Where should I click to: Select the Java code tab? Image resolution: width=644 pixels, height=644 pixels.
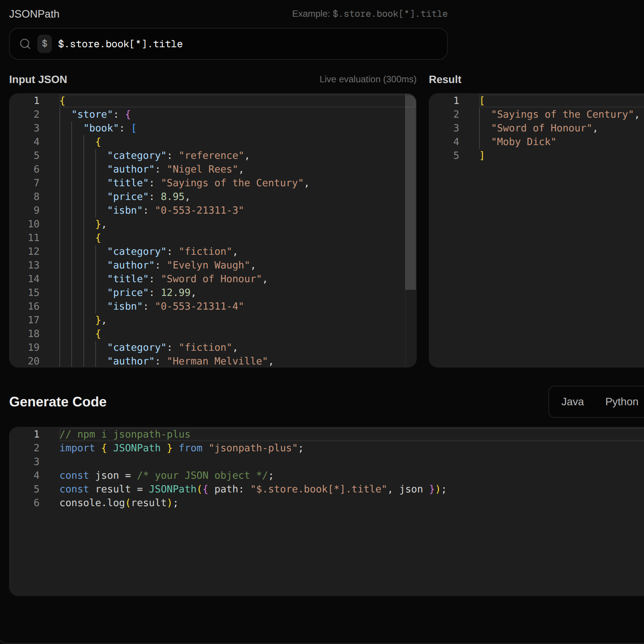[x=572, y=402]
